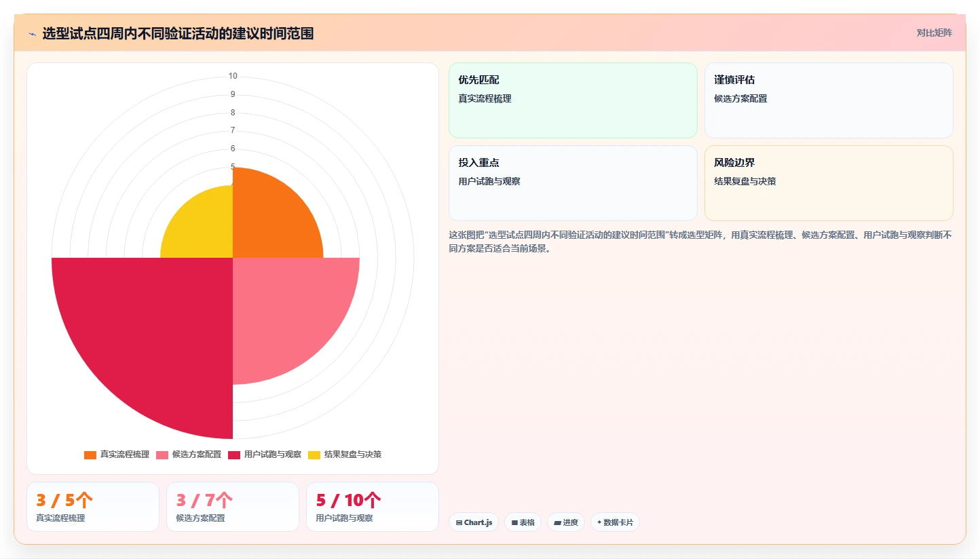The width and height of the screenshot is (980, 559).
Task: Click the 3 / 7个 stat card
Action: 233,507
